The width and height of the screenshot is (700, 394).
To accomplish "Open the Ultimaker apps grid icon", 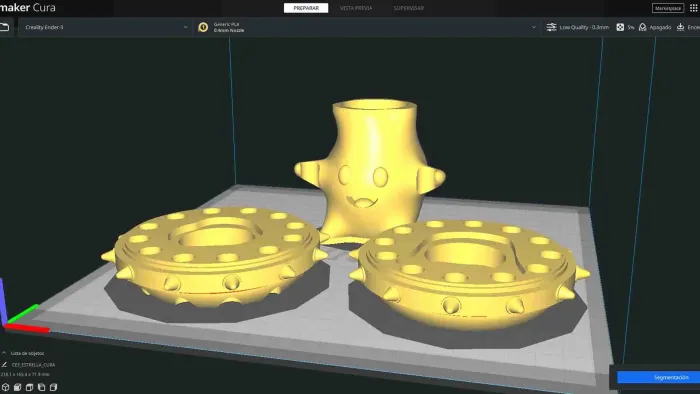I will [693, 8].
